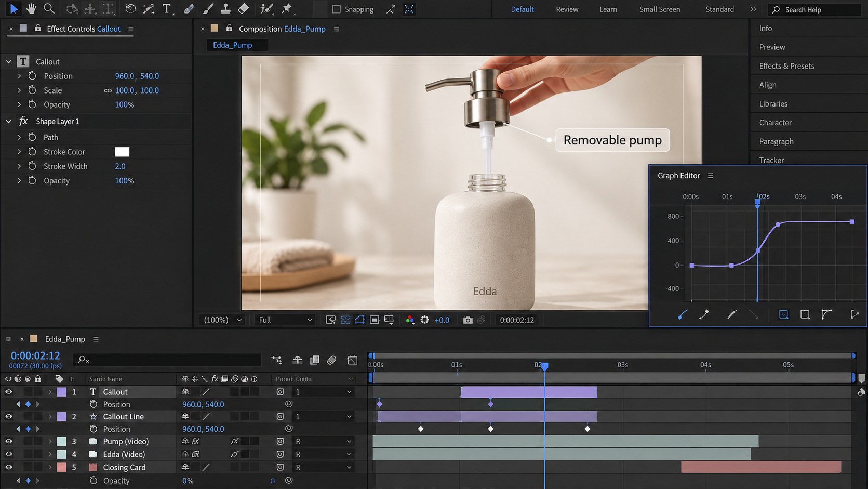Toggle visibility of Pump (Video) layer
Image resolution: width=868 pixels, height=489 pixels.
click(9, 441)
